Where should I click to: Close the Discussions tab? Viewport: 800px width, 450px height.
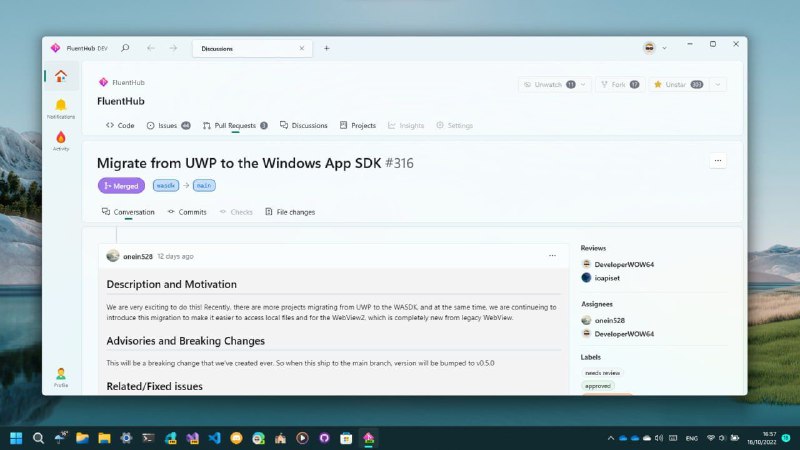click(302, 48)
